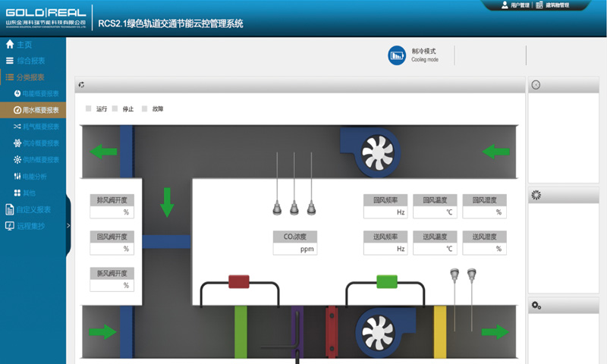Collapse sidebar using the arrow handle

pyautogui.click(x=68, y=225)
